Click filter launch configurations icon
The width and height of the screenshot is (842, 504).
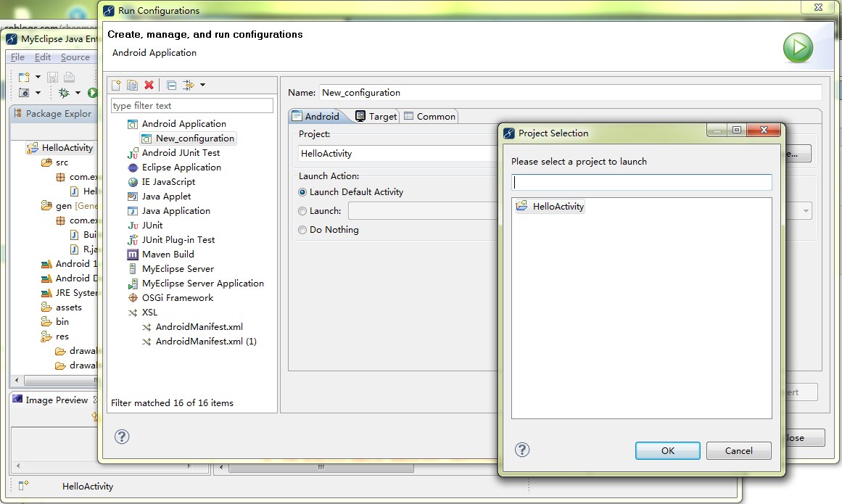188,85
